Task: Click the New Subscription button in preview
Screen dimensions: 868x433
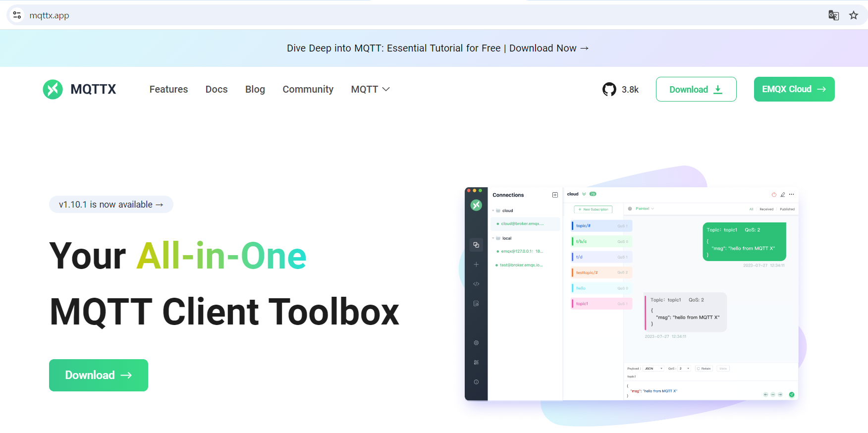Action: (593, 210)
